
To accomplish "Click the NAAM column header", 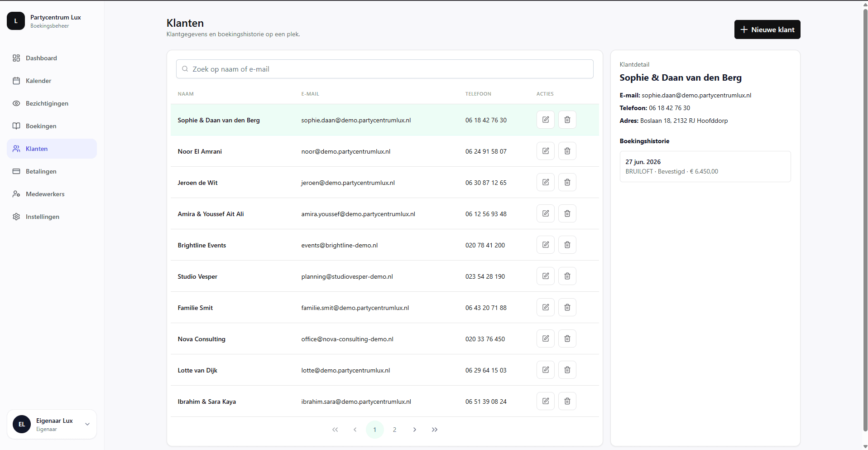I will click(x=186, y=94).
